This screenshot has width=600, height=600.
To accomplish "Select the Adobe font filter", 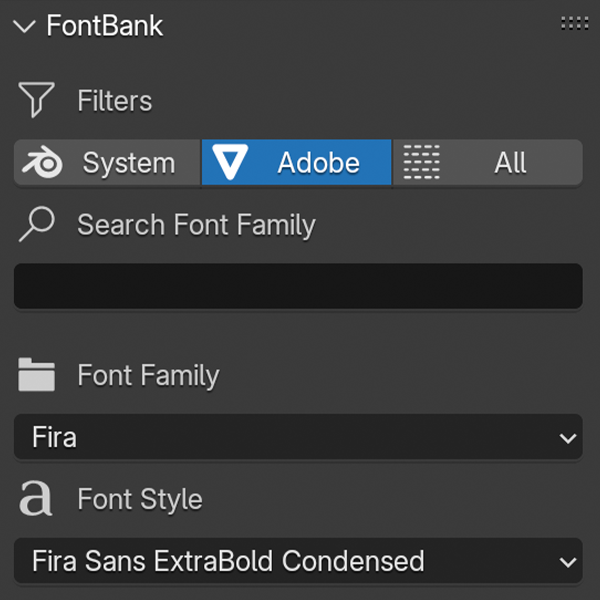I will click(x=297, y=163).
